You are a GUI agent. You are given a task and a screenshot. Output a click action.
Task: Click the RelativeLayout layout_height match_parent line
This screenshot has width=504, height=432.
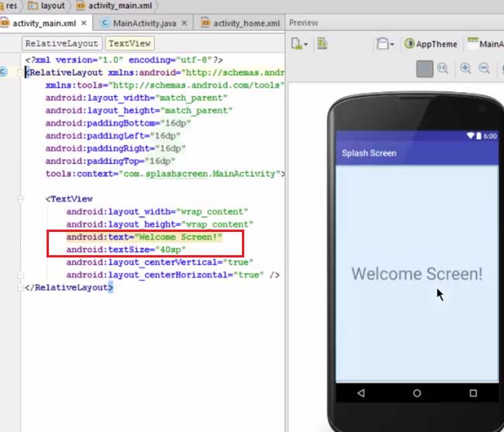tap(139, 111)
